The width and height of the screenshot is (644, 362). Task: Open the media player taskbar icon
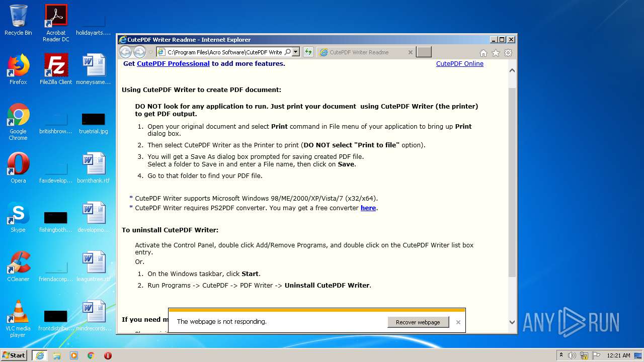coord(74,355)
